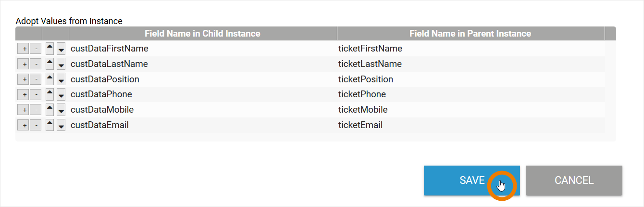Move custDataFirstName row down
The image size is (644, 207).
point(61,49)
